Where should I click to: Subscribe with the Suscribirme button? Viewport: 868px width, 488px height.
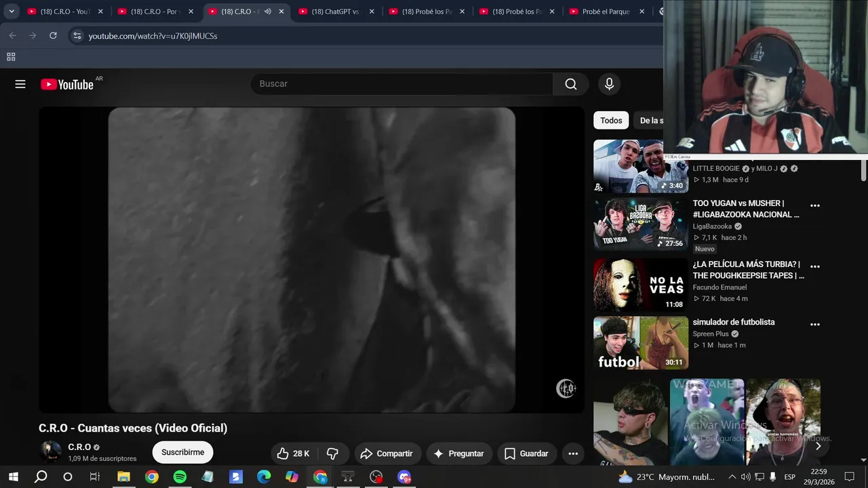[x=182, y=452]
